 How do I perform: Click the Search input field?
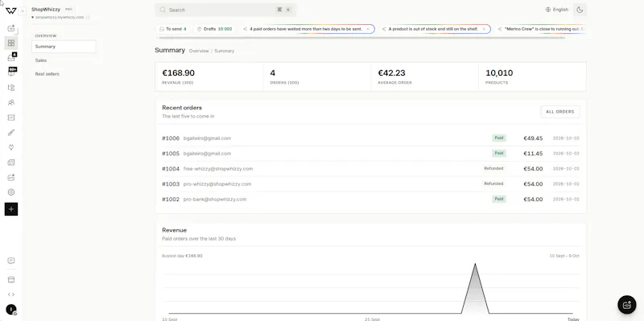coord(225,10)
